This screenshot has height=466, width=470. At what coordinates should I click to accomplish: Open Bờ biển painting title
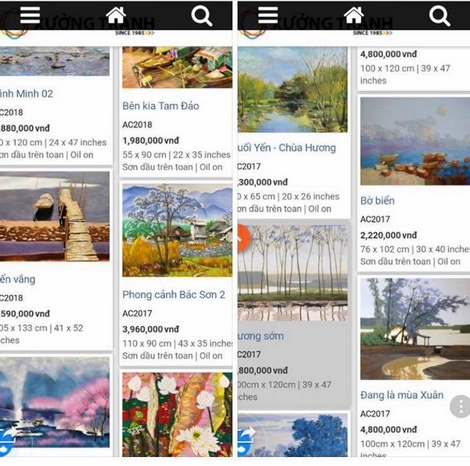click(377, 201)
